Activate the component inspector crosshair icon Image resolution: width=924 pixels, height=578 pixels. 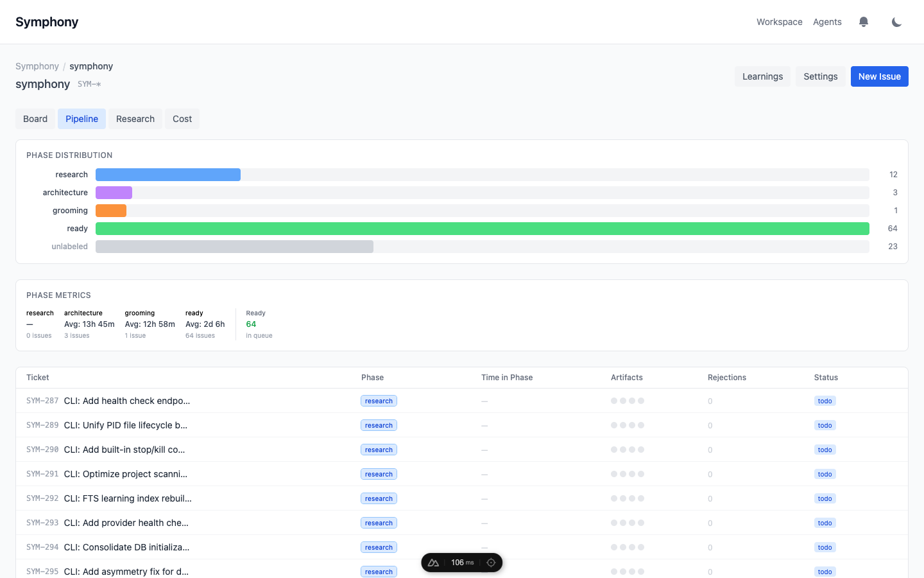491,563
